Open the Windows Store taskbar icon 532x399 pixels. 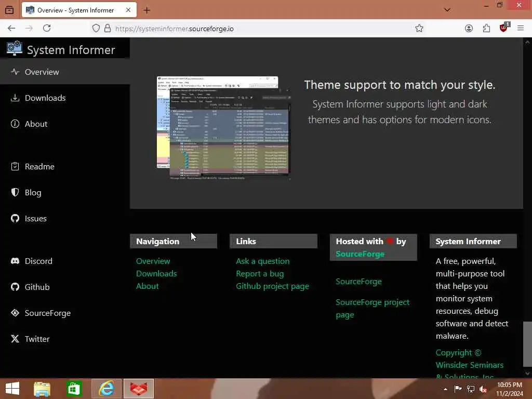pos(74,389)
